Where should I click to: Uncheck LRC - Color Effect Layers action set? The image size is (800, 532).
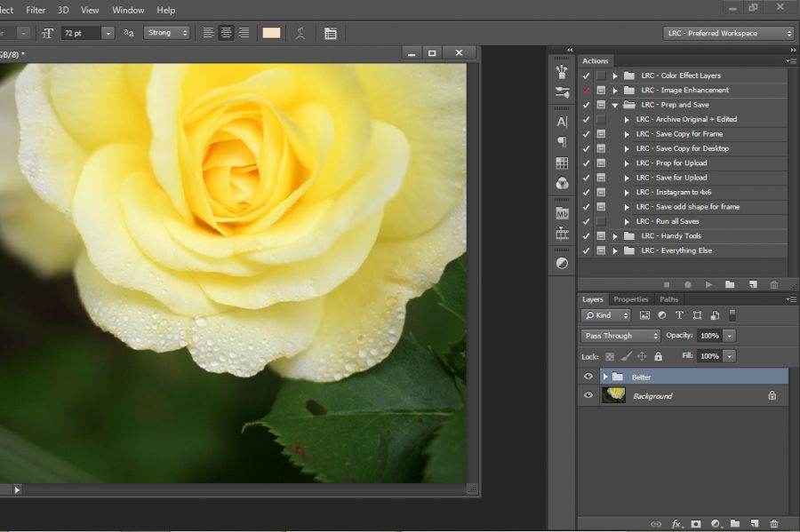587,75
